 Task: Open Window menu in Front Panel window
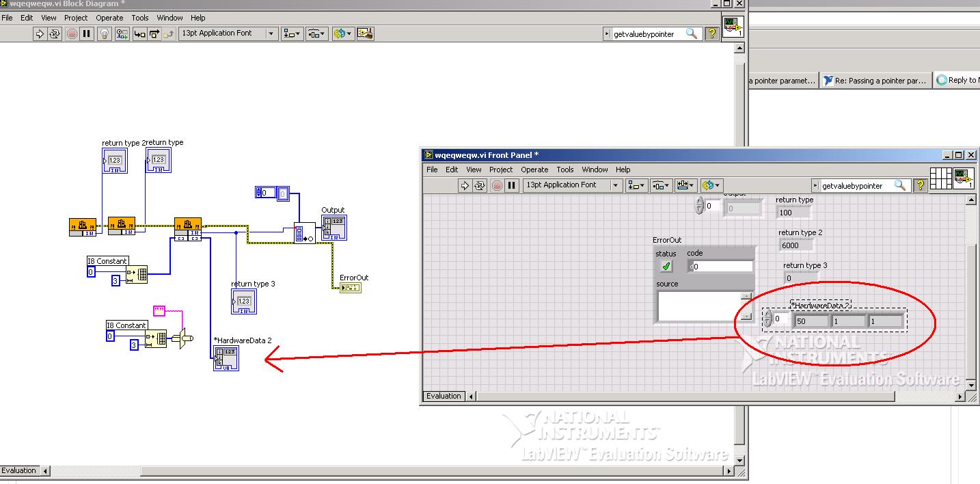(x=595, y=170)
